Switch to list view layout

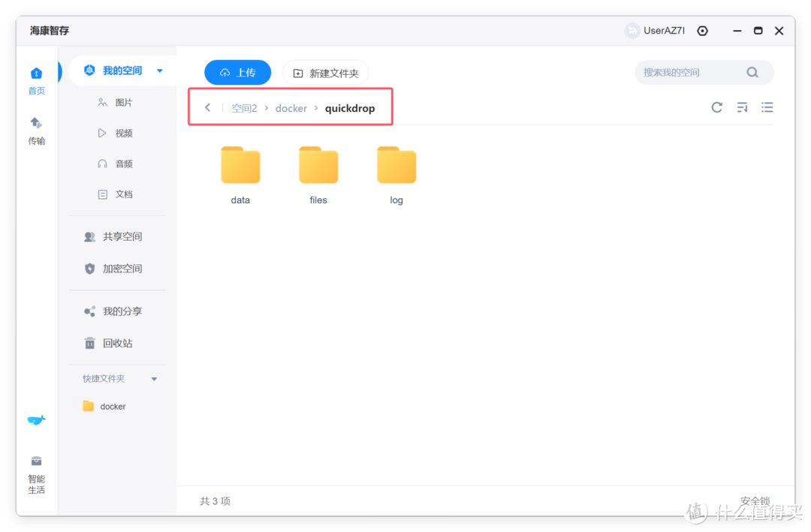click(767, 107)
